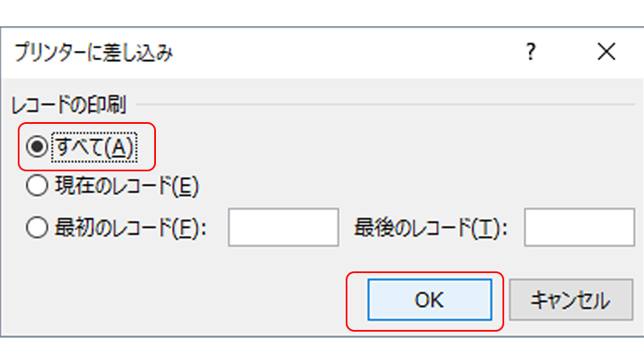Click the すべて(A) option label text
Viewport: 644px width, 363px height.
tap(93, 147)
